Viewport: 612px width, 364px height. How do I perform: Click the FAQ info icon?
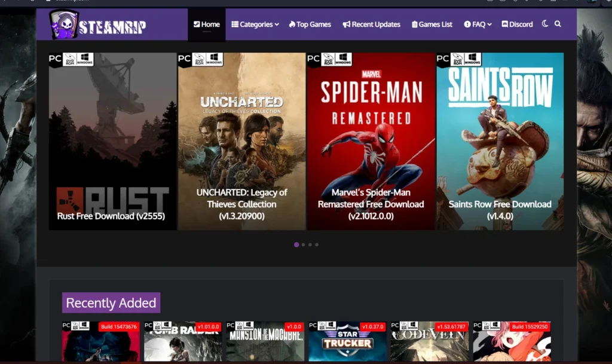tap(467, 24)
